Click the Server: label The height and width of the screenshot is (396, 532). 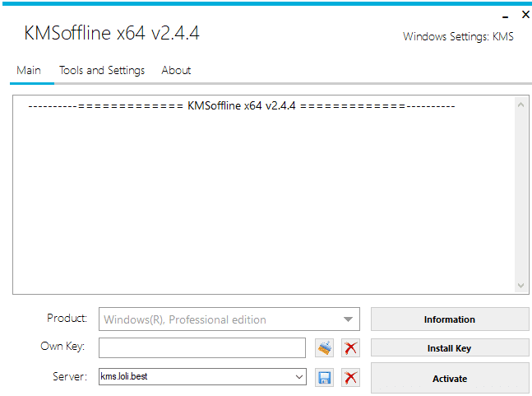click(70, 376)
